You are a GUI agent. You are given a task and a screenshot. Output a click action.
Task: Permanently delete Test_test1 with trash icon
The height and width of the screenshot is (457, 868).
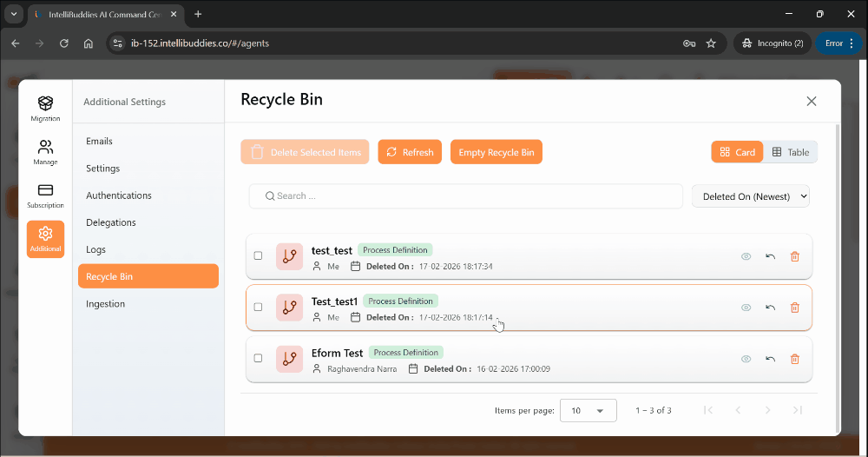click(x=794, y=308)
